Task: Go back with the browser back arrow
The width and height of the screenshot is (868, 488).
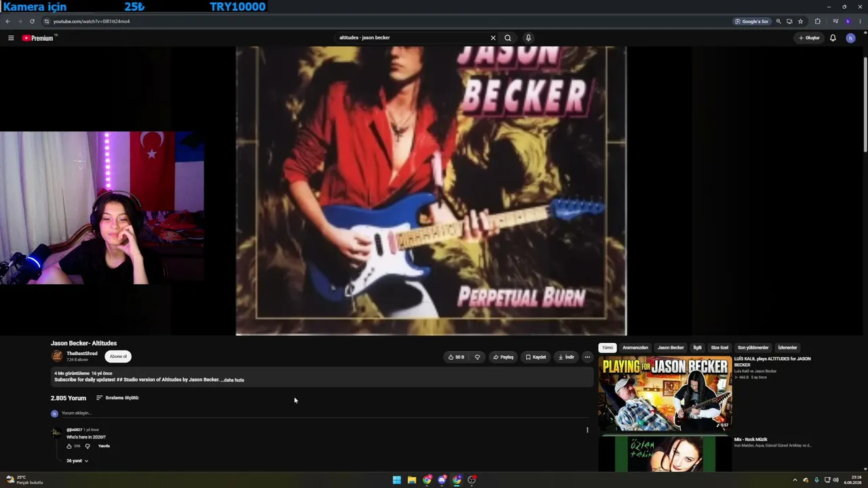Action: 7,21
